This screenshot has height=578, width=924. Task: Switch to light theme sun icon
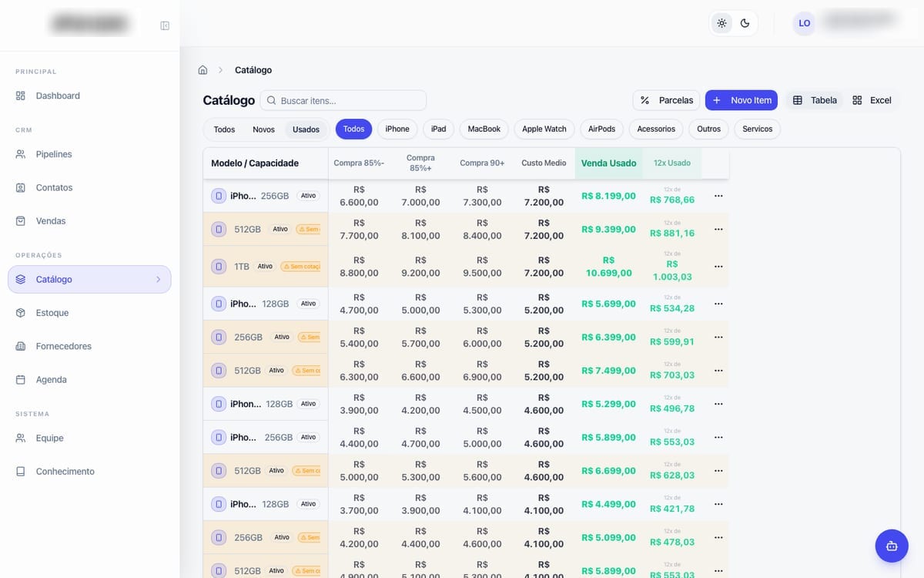721,23
